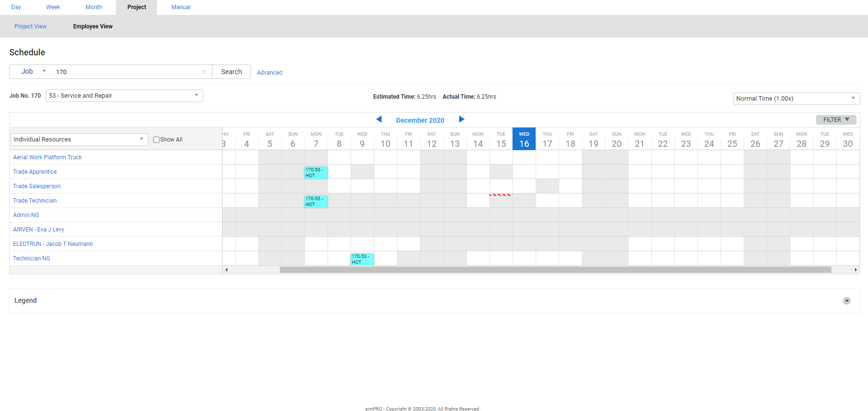Select the highlighted WED 16 date header
The image size is (868, 411).
pos(524,139)
